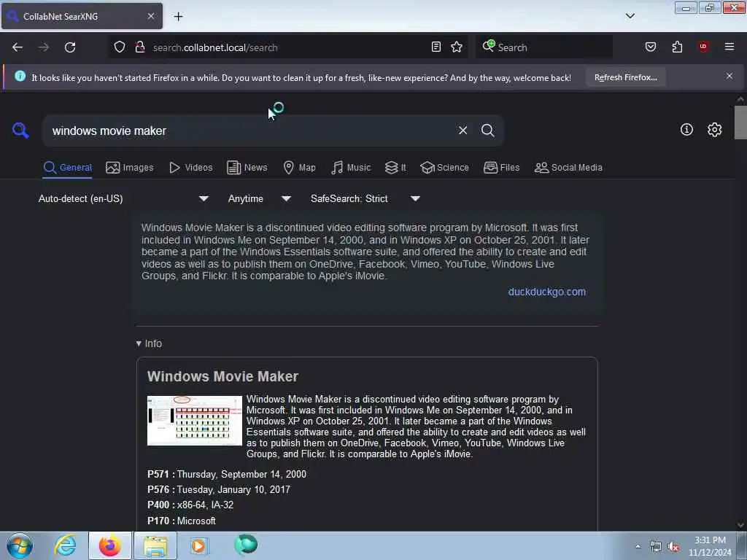Open the uBlock Origin extension icon
The height and width of the screenshot is (560, 747).
703,47
